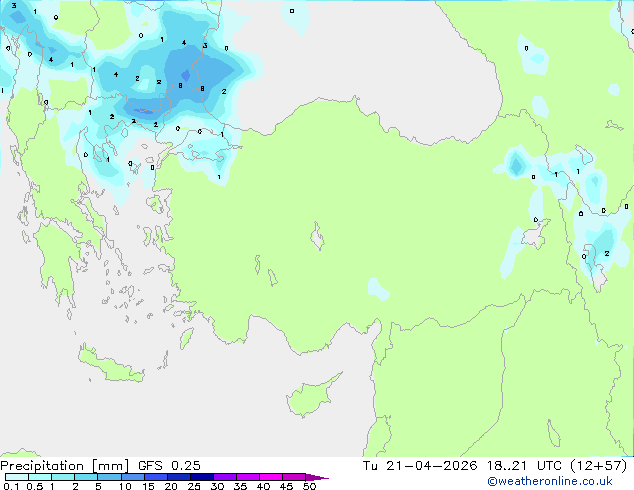Image resolution: width=634 pixels, height=490 pixels.
Task: Click the legend swatch between 15 and 20
Action: (156, 477)
